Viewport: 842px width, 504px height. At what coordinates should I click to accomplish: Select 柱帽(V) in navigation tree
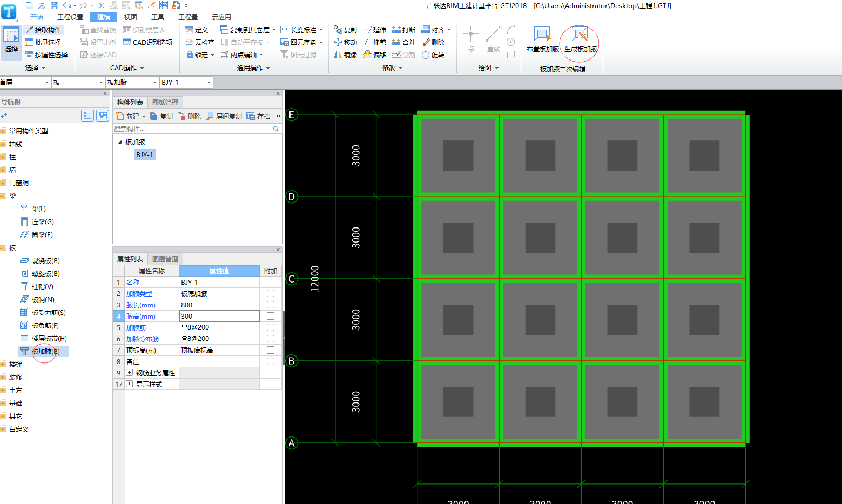pyautogui.click(x=37, y=286)
